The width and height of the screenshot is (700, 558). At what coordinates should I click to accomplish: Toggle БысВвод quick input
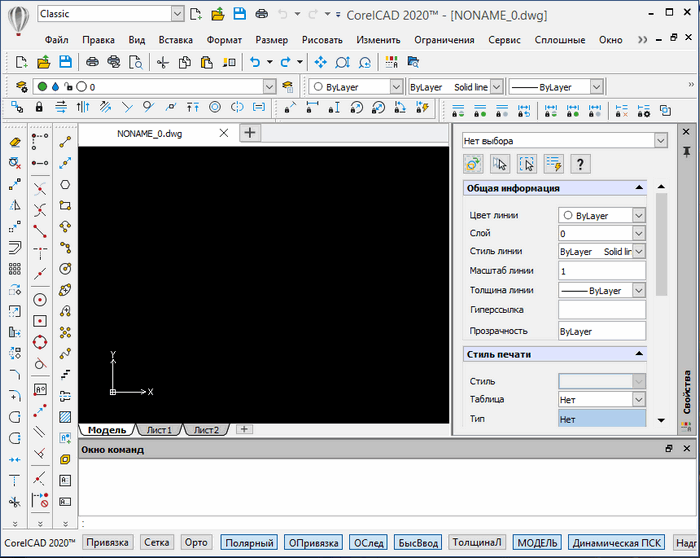(x=418, y=542)
